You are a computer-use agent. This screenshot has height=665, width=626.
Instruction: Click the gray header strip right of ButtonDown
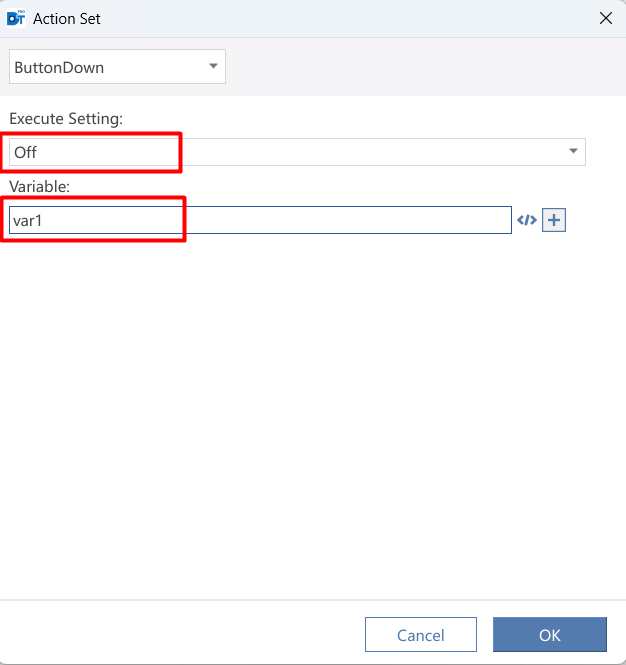click(424, 67)
